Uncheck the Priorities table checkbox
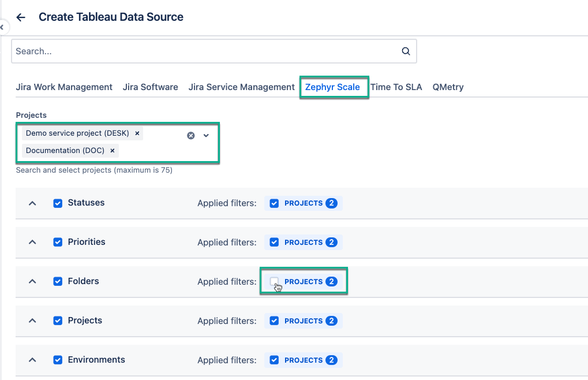 58,243
